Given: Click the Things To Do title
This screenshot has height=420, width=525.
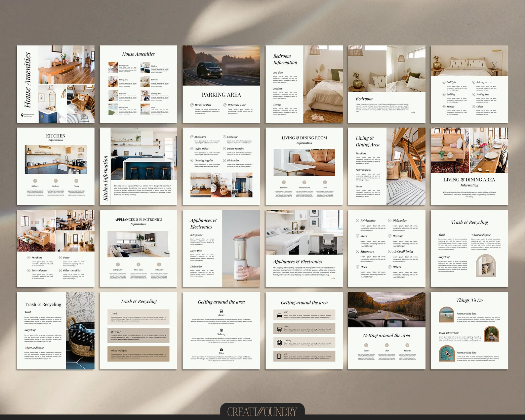Looking at the screenshot, I should click(469, 300).
